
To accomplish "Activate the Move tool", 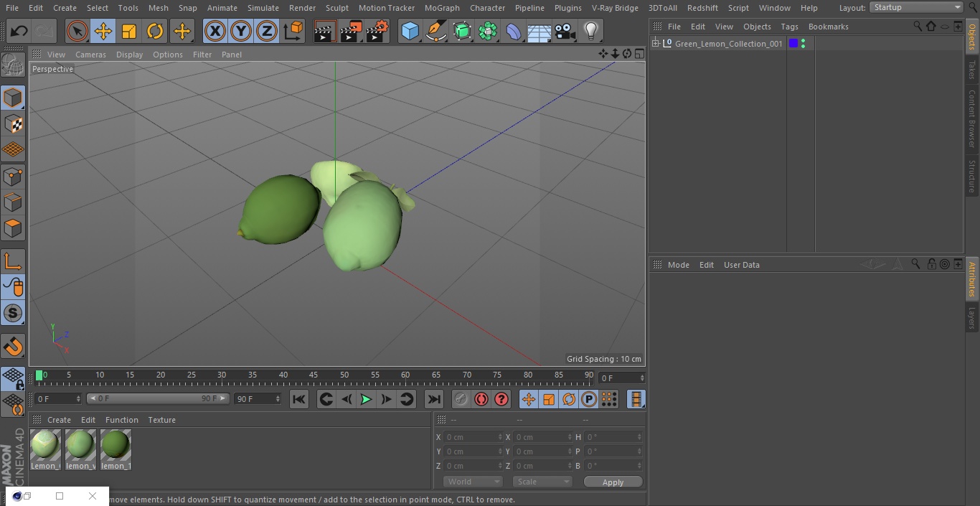I will (x=103, y=31).
